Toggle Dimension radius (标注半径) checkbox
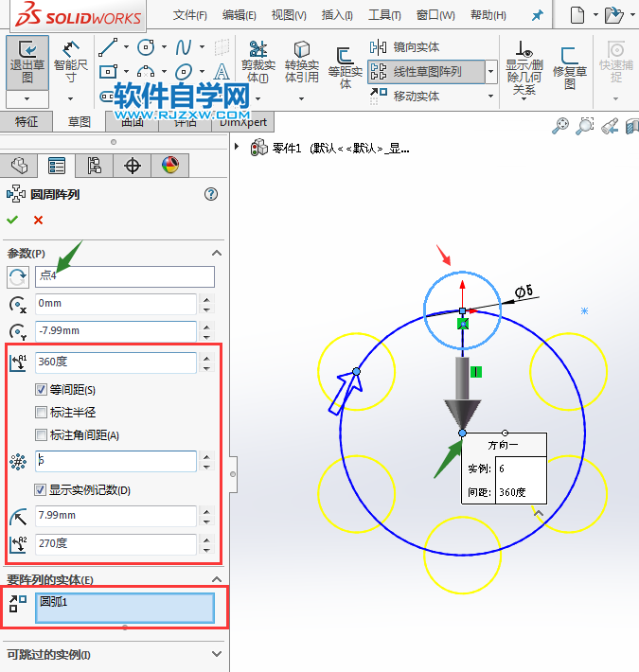639x672 pixels. click(41, 413)
